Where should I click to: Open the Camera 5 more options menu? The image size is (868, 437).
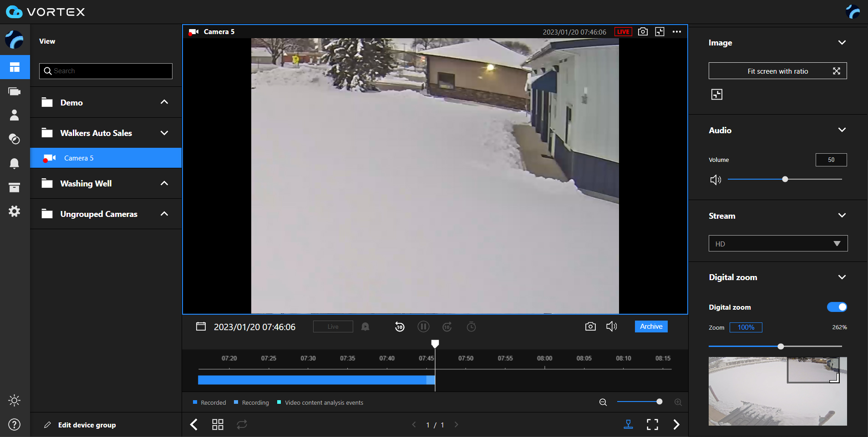click(x=677, y=32)
